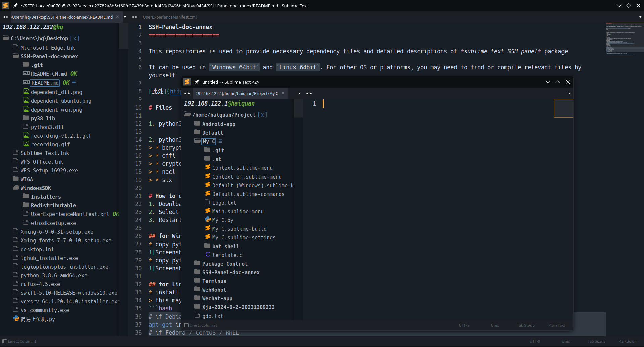
Task: Open Context_en.sublime-menu file icon
Action: click(x=208, y=176)
